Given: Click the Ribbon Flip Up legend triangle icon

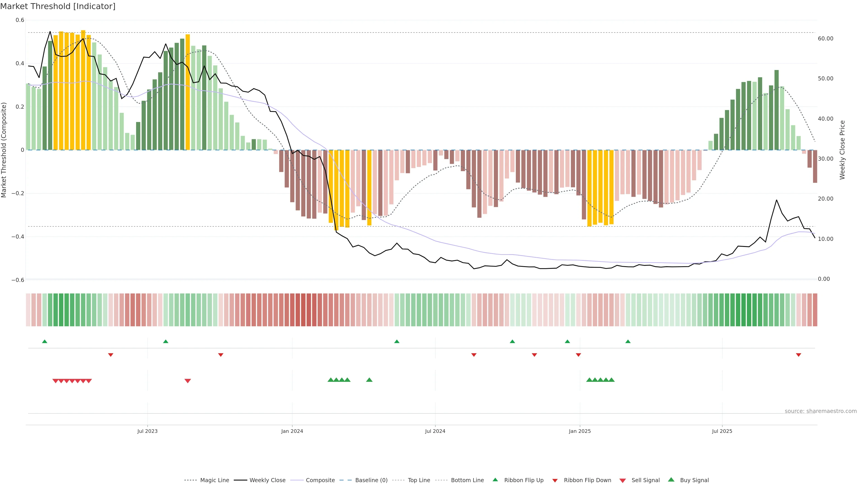Looking at the screenshot, I should tap(495, 480).
